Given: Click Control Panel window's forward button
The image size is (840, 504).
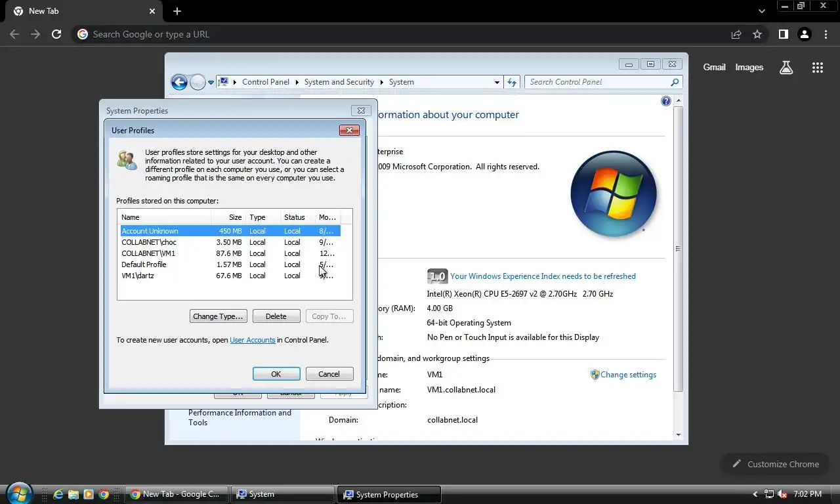Looking at the screenshot, I should click(x=198, y=82).
